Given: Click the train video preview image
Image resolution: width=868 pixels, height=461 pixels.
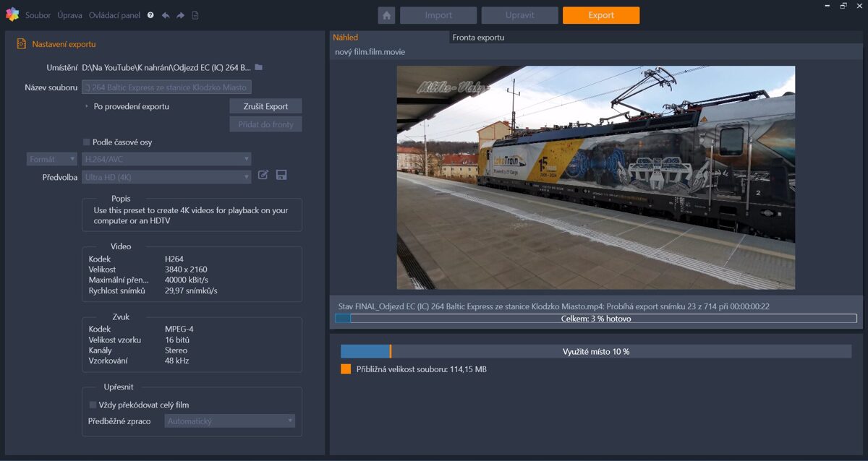Looking at the screenshot, I should pyautogui.click(x=596, y=178).
